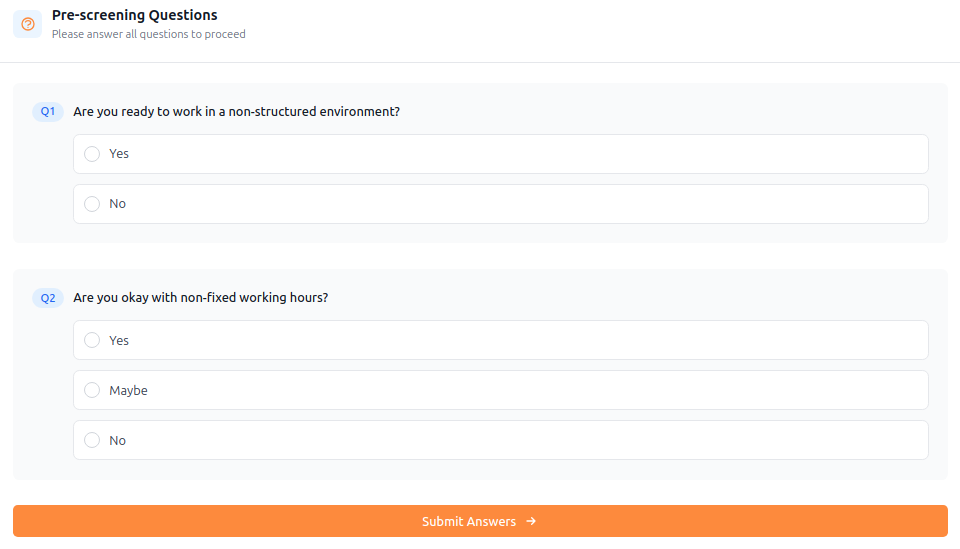
Task: Click the orange question-mark icon in the header
Action: (28, 24)
